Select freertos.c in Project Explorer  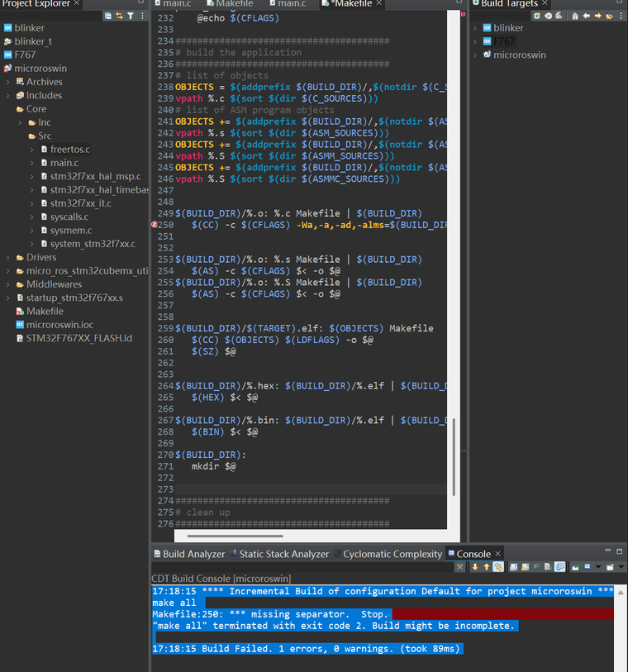(x=65, y=150)
